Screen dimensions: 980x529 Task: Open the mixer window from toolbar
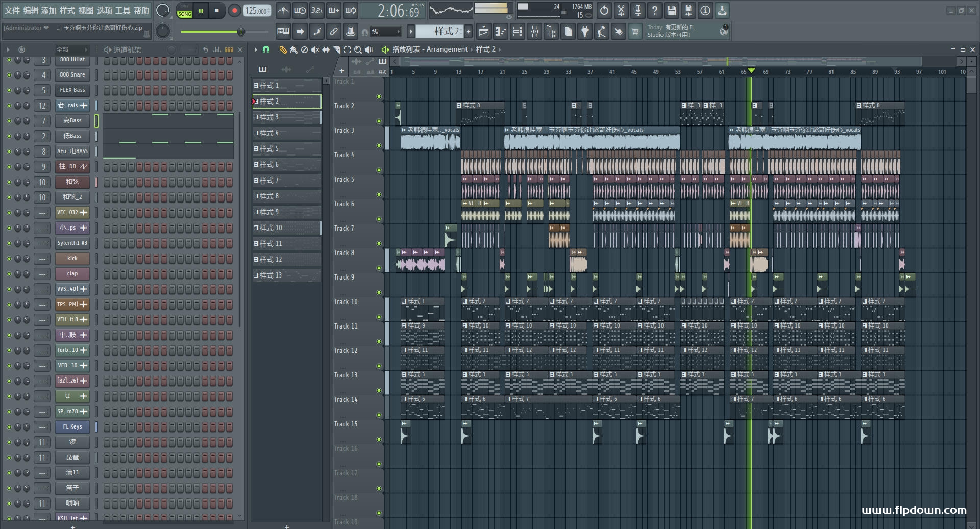click(534, 32)
